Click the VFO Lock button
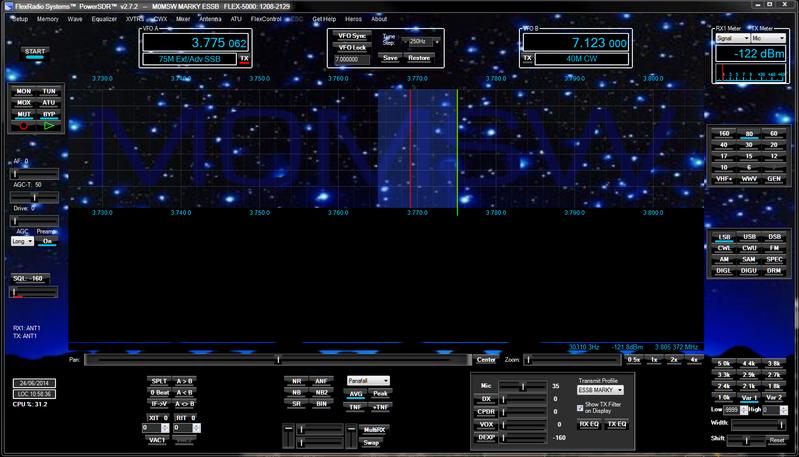This screenshot has height=457, width=799. click(352, 48)
